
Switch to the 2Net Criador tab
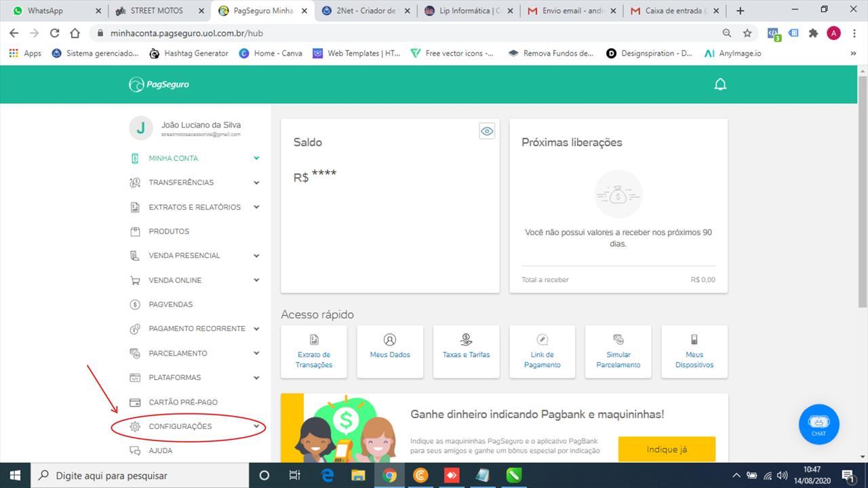366,11
